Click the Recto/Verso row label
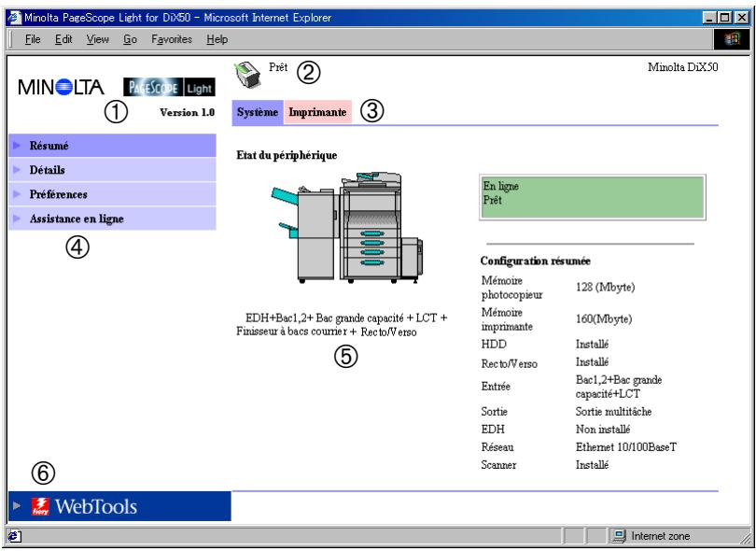The image size is (756, 551). [510, 364]
